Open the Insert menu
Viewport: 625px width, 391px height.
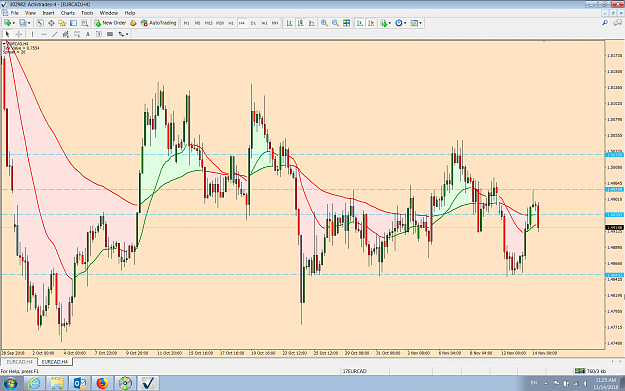[48, 13]
